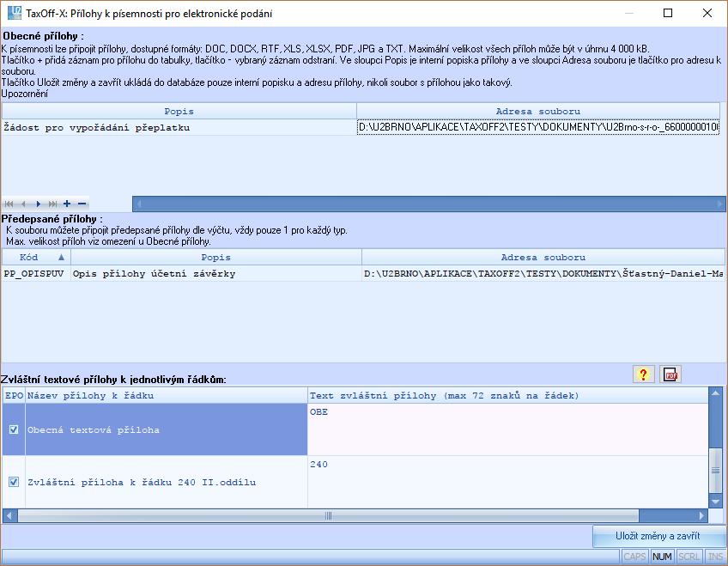
Task: Click the PDF export icon
Action: [x=670, y=374]
